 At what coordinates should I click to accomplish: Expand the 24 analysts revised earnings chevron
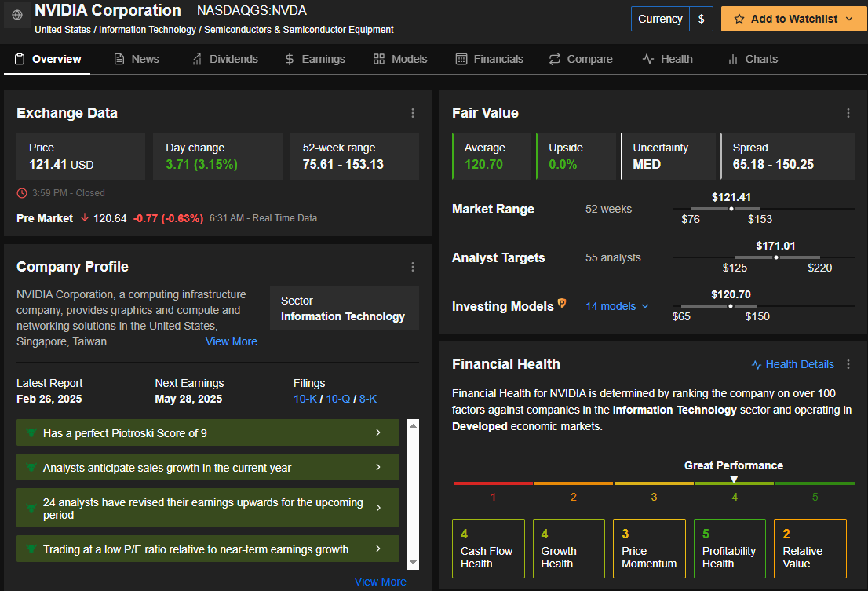[x=378, y=508]
